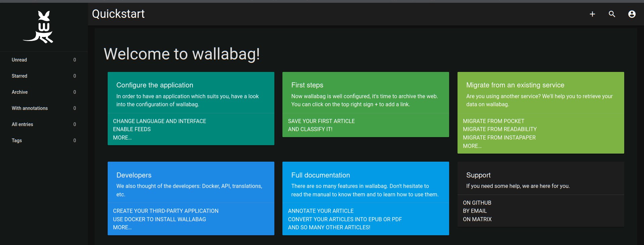644x245 pixels.
Task: Open the user account menu icon
Action: coord(632,14)
